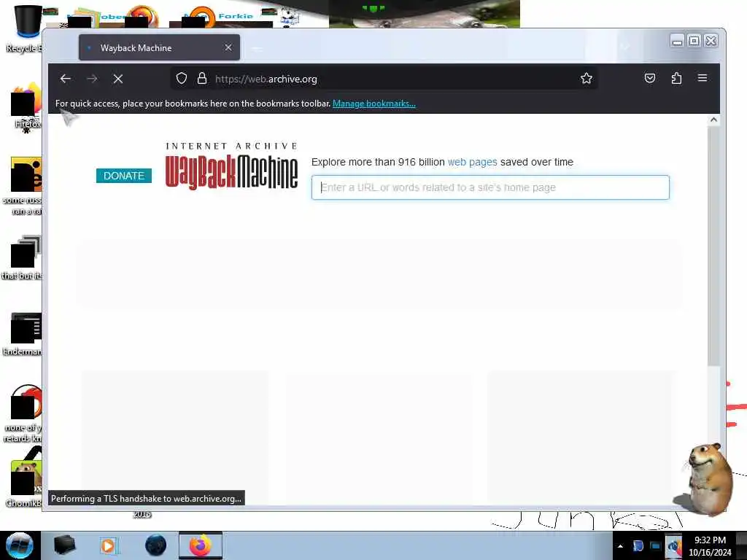Open the media player taskbar icon
The width and height of the screenshot is (747, 560).
pos(109,545)
